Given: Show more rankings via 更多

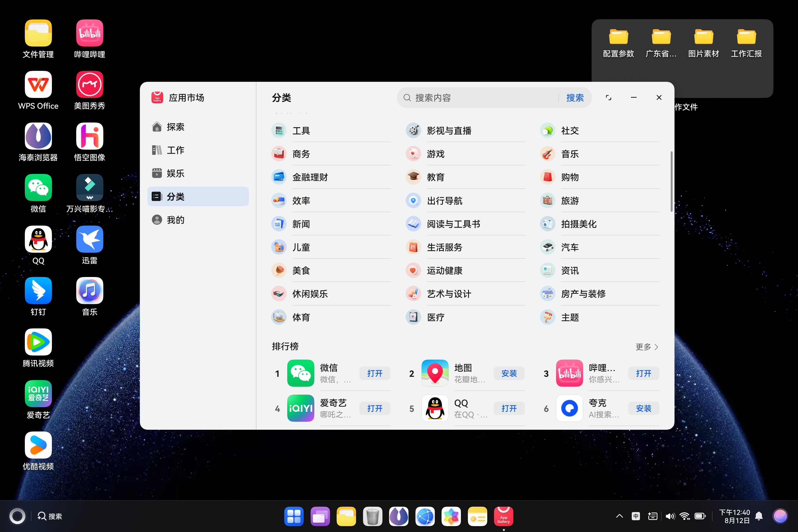Looking at the screenshot, I should pyautogui.click(x=647, y=347).
